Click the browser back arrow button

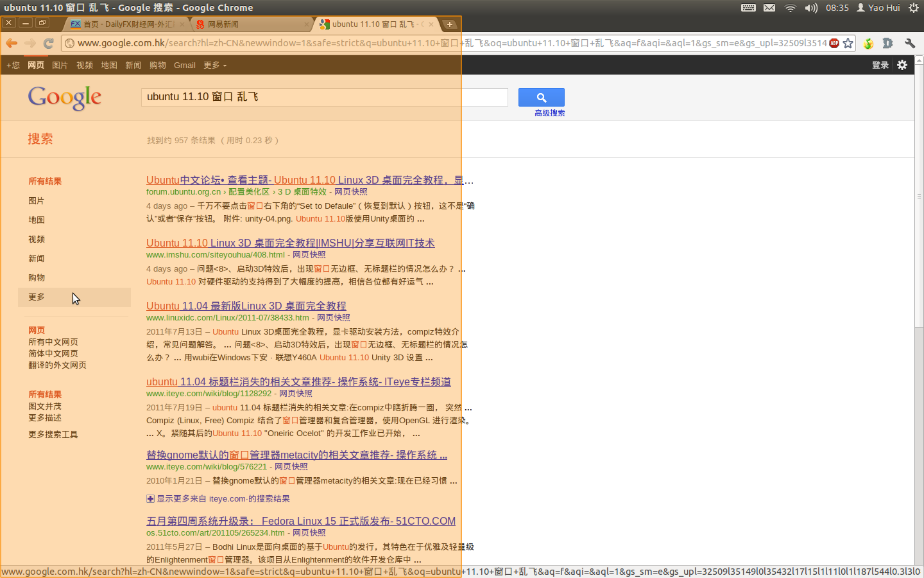click(x=12, y=43)
